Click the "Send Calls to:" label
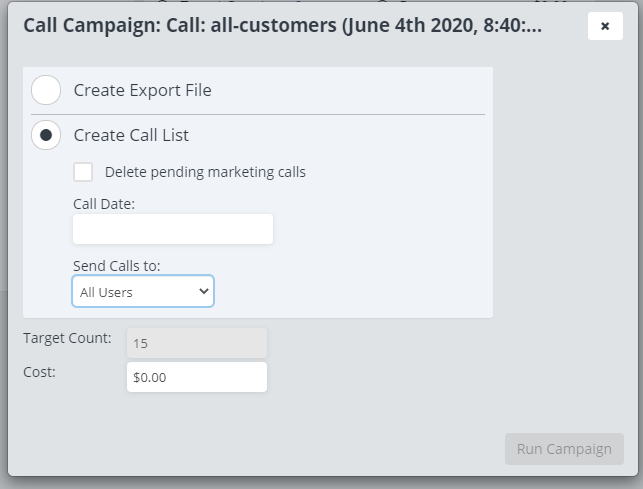This screenshot has height=489, width=643. tap(116, 266)
